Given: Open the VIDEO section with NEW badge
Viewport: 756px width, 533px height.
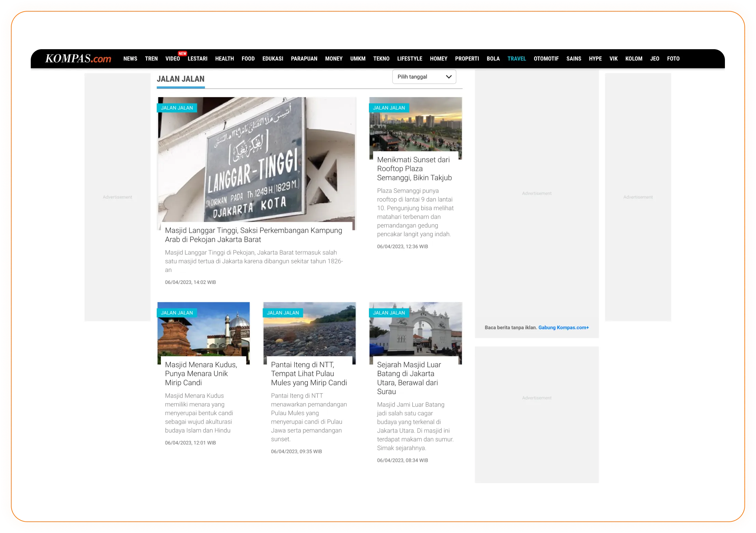Looking at the screenshot, I should pyautogui.click(x=173, y=59).
